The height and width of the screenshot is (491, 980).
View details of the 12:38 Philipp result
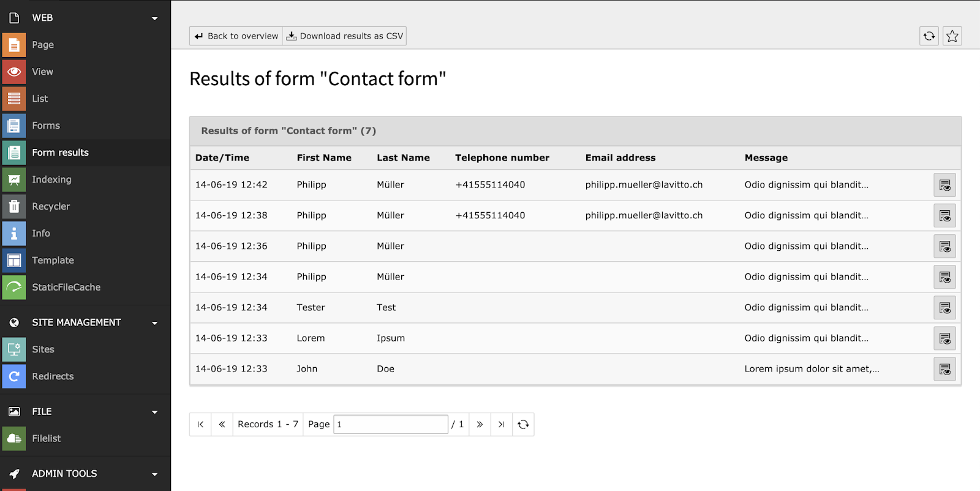[944, 216]
